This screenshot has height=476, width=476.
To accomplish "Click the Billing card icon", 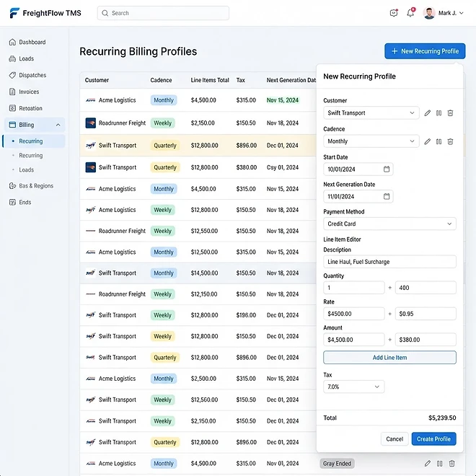I will click(12, 125).
